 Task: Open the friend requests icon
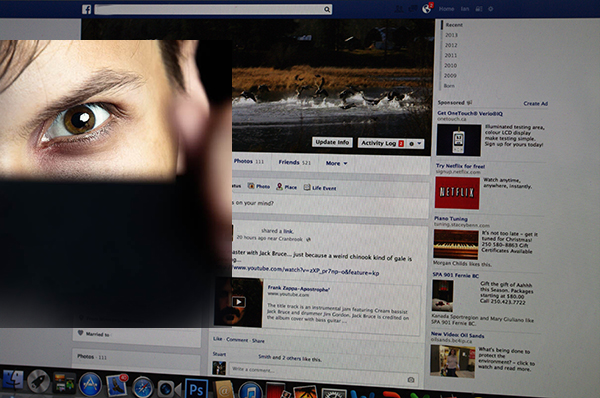tap(399, 9)
